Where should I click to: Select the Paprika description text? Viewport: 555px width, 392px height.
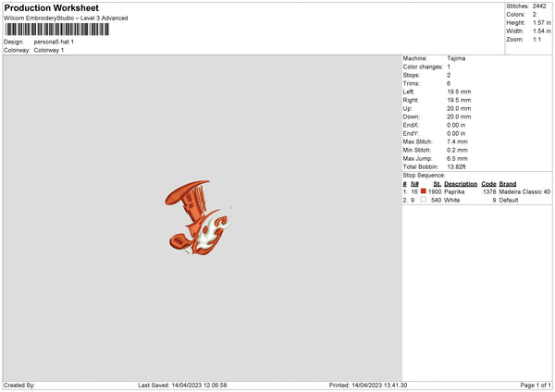[454, 191]
